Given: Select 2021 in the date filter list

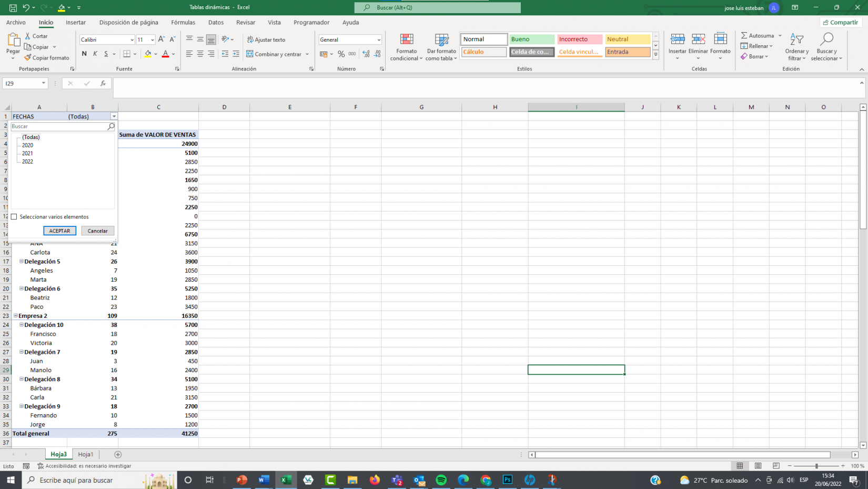Looking at the screenshot, I should click(27, 153).
